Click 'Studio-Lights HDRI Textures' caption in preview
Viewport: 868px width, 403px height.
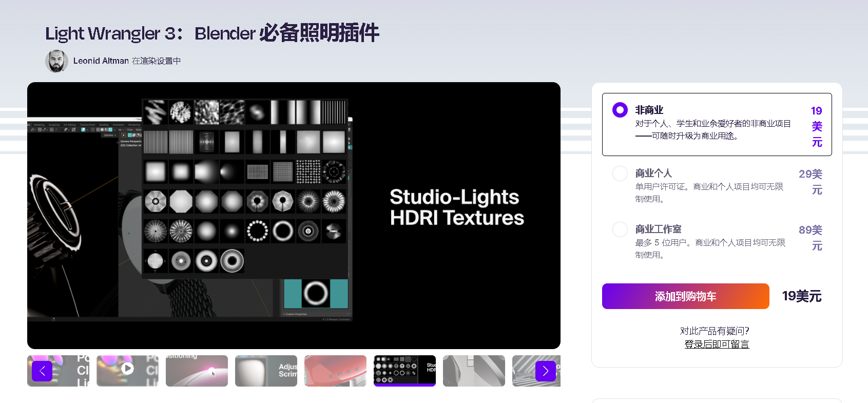(457, 207)
